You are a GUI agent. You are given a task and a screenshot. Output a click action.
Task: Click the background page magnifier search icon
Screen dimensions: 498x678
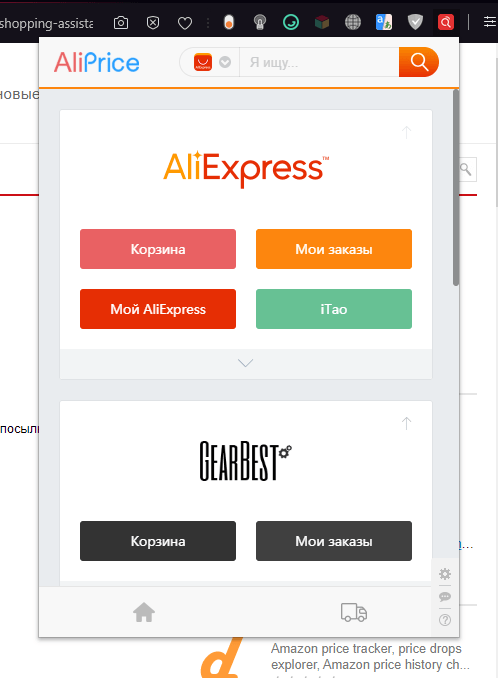click(466, 169)
